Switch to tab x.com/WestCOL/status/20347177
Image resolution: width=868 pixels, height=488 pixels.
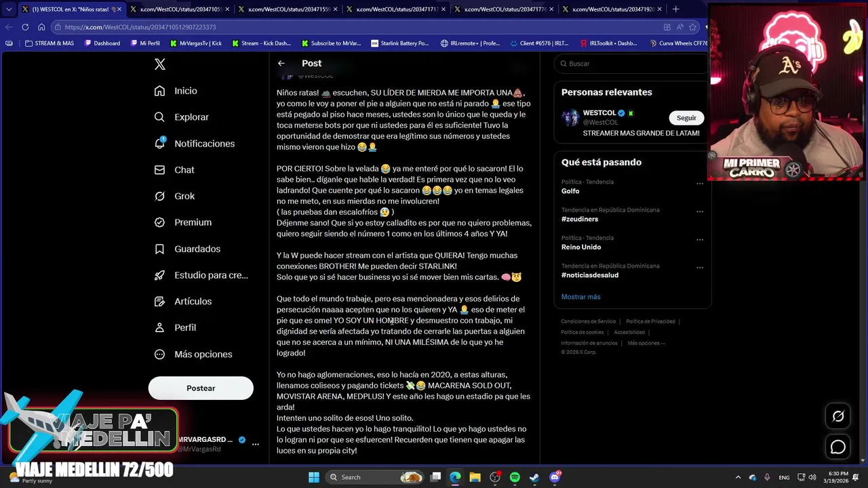(x=503, y=9)
